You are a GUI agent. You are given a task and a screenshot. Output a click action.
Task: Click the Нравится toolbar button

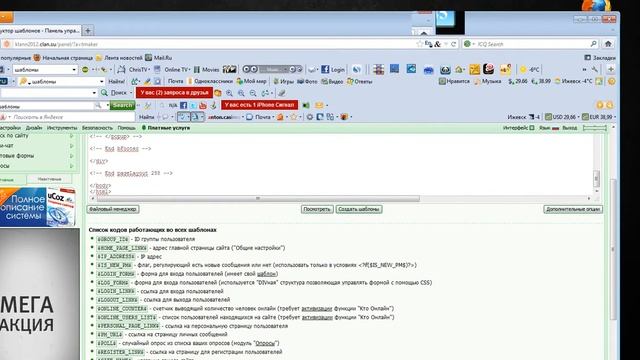tap(454, 81)
